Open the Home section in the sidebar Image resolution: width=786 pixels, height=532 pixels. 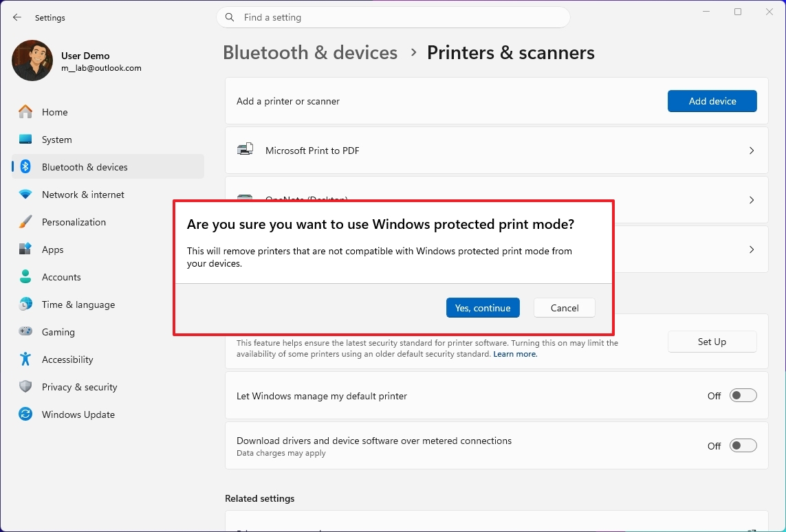[x=54, y=111]
